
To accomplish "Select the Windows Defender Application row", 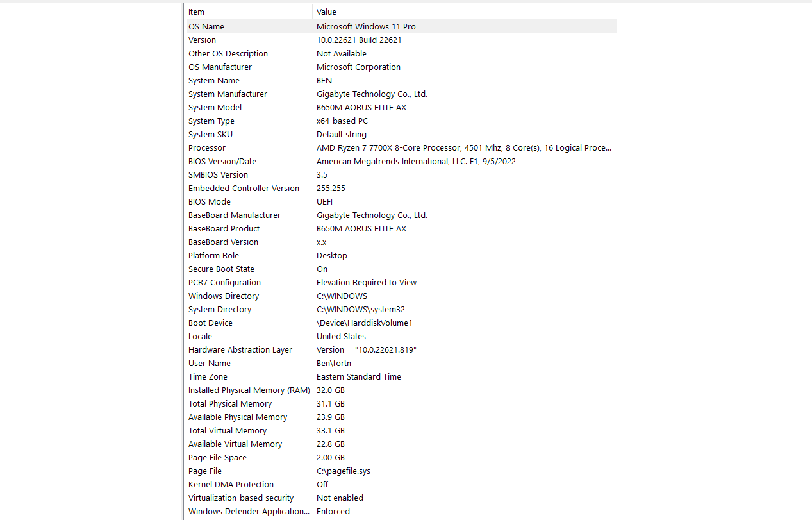I will click(x=401, y=511).
